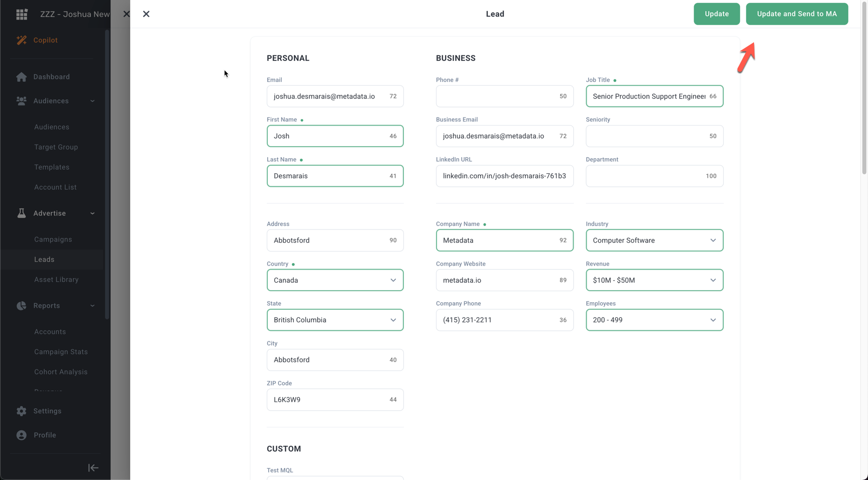This screenshot has height=480, width=868.
Task: Go to Campaigns in sidebar
Action: (x=53, y=239)
